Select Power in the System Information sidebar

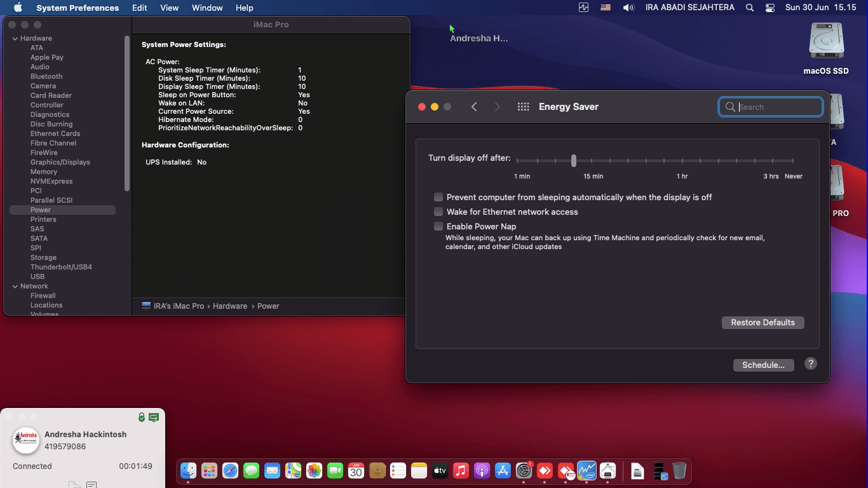point(62,210)
